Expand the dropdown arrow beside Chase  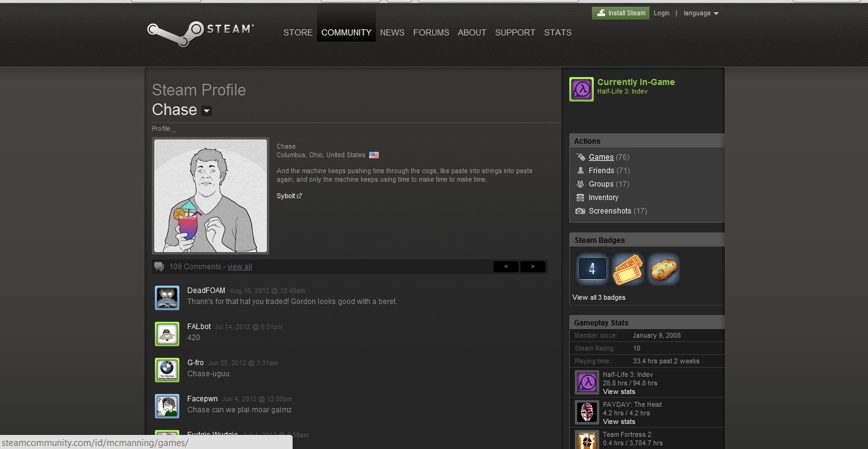pos(206,111)
